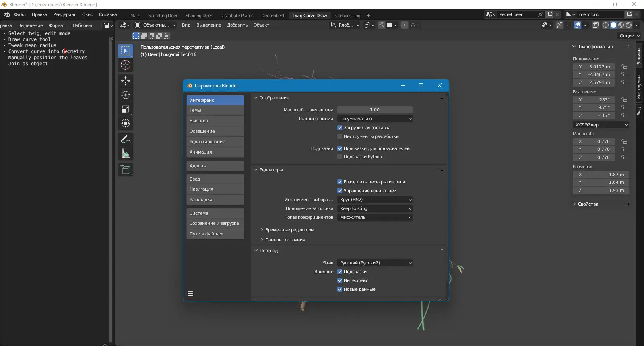644x346 pixels.
Task: Toggle snapping magnet icon
Action: [x=382, y=25]
